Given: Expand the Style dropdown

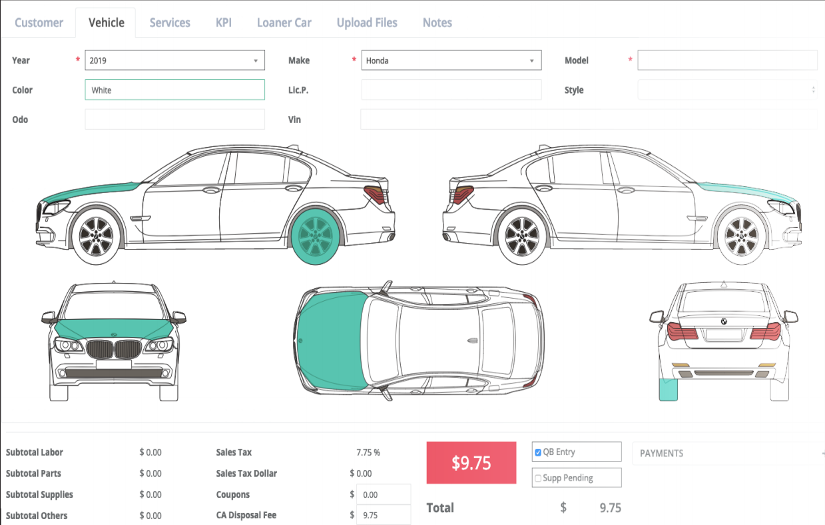Looking at the screenshot, I should (727, 90).
